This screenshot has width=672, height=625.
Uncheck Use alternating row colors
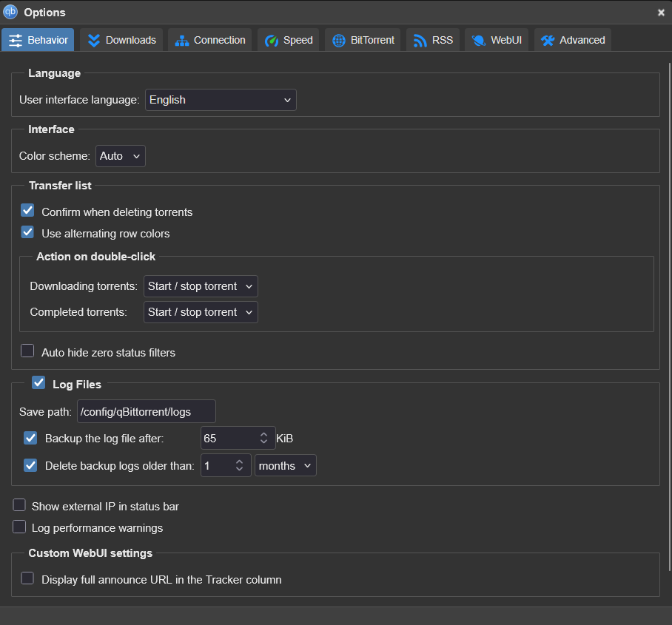[x=27, y=232]
